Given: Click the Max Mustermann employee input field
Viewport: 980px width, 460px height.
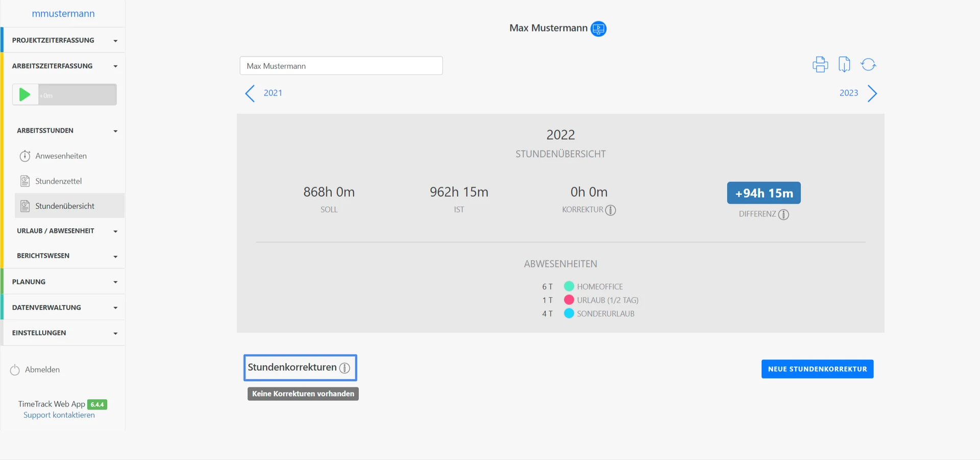Looking at the screenshot, I should point(341,66).
